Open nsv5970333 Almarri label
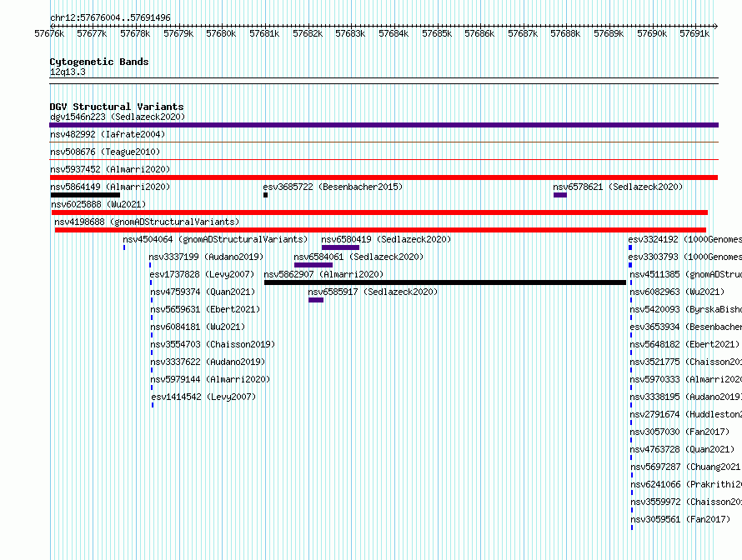The width and height of the screenshot is (742, 560). tap(685, 379)
